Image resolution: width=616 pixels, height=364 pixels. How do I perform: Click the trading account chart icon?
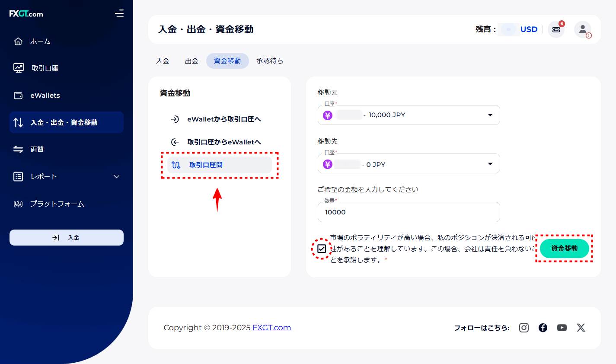(x=19, y=68)
